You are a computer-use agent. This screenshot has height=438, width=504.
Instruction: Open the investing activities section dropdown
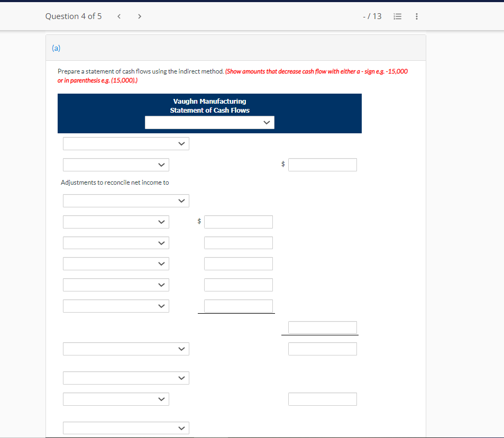tap(126, 349)
